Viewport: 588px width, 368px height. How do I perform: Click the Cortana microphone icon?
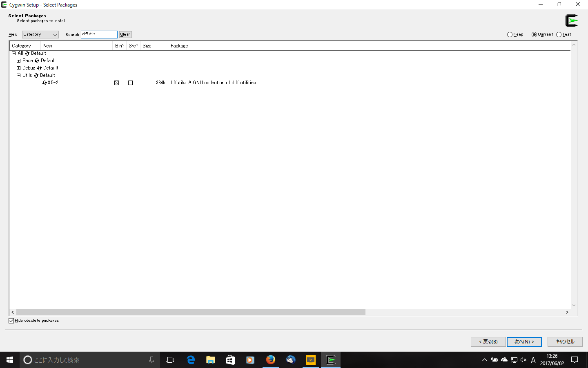[x=151, y=360]
